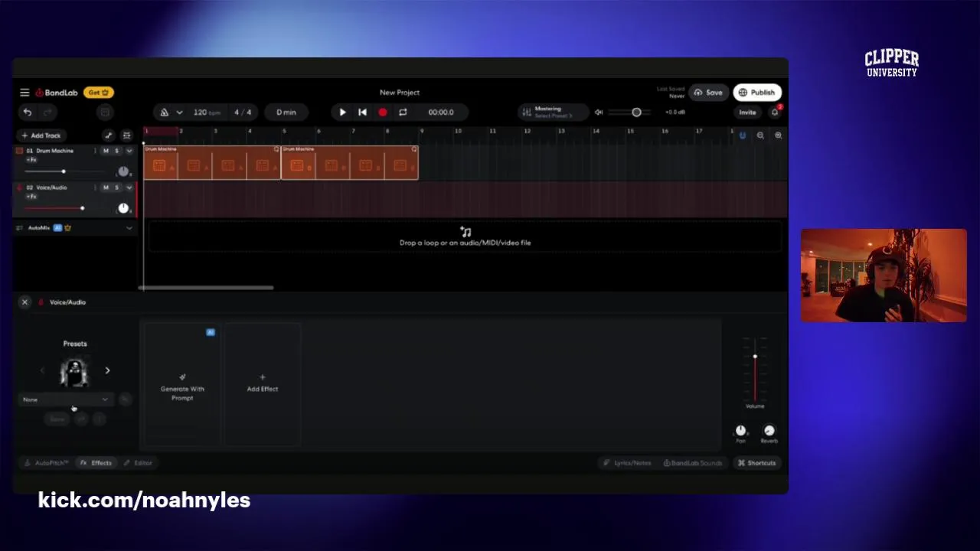Mute the Drum Machine track
The height and width of the screenshot is (551, 980).
(x=106, y=151)
